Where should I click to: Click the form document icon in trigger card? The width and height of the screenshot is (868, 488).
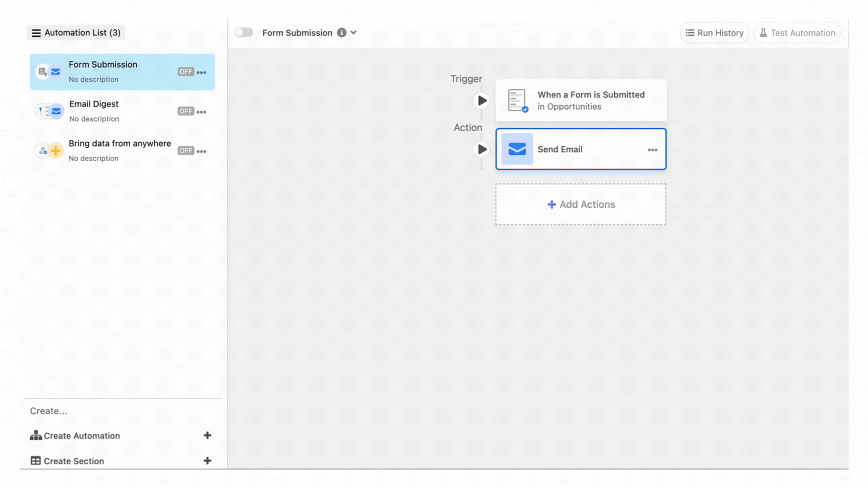[x=517, y=100]
